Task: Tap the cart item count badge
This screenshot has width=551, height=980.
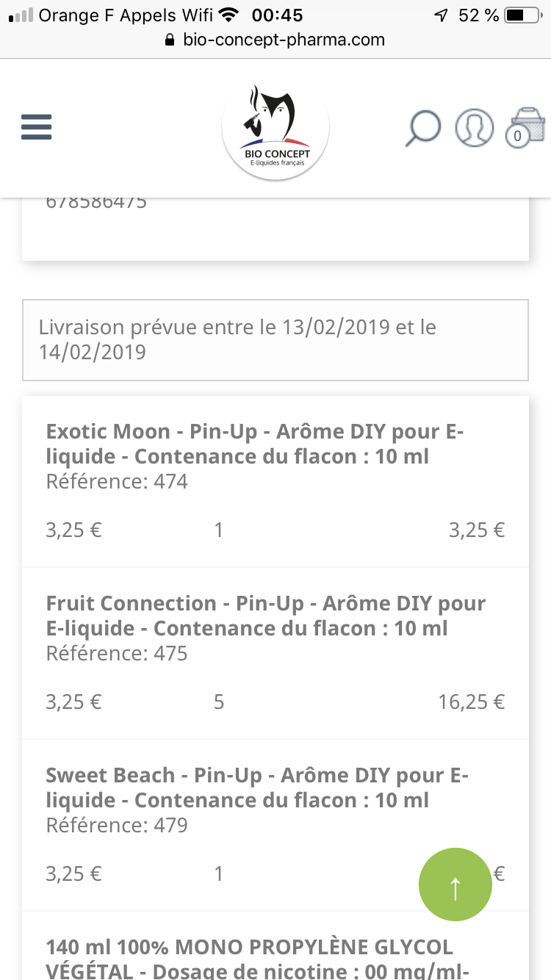Action: 517,136
